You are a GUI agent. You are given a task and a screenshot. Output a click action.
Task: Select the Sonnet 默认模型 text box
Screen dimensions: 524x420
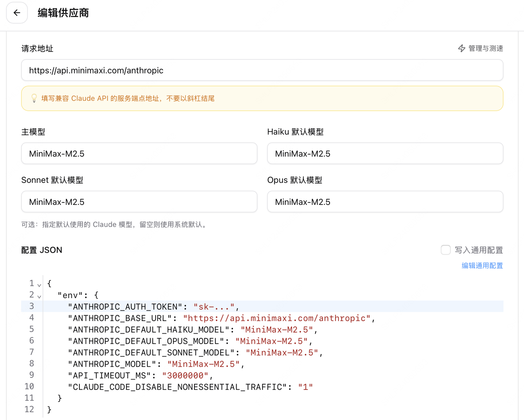[x=139, y=202]
